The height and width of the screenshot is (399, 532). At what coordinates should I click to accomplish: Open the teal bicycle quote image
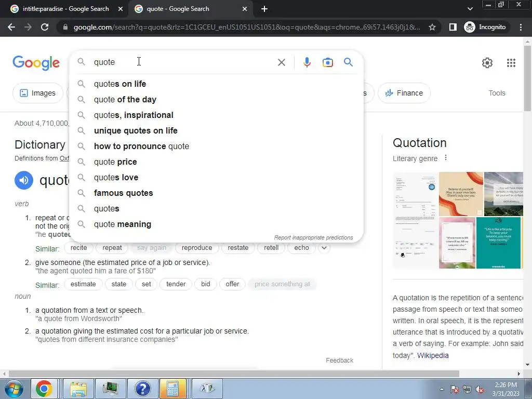click(x=498, y=243)
